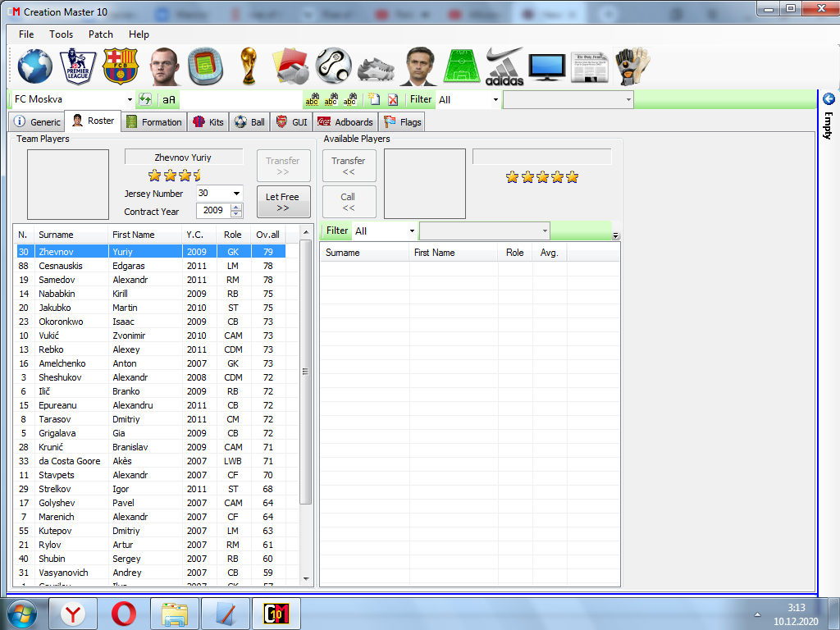The image size is (840, 630).
Task: Open the stadium icon
Action: [x=205, y=66]
